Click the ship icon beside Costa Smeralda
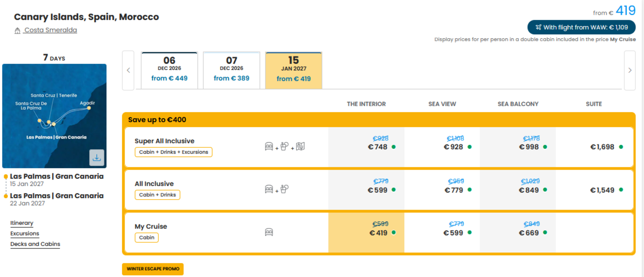644x277 pixels. pyautogui.click(x=17, y=30)
